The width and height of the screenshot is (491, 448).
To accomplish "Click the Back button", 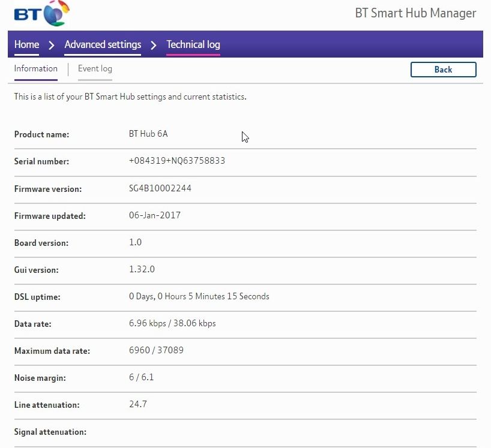I will [x=444, y=70].
